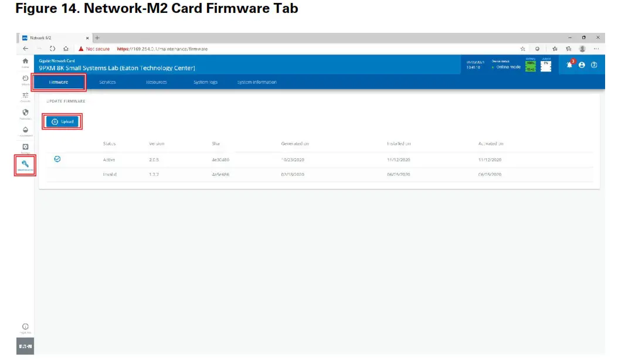This screenshot has height=364, width=618.
Task: Click the Upload firmware button
Action: tap(62, 121)
